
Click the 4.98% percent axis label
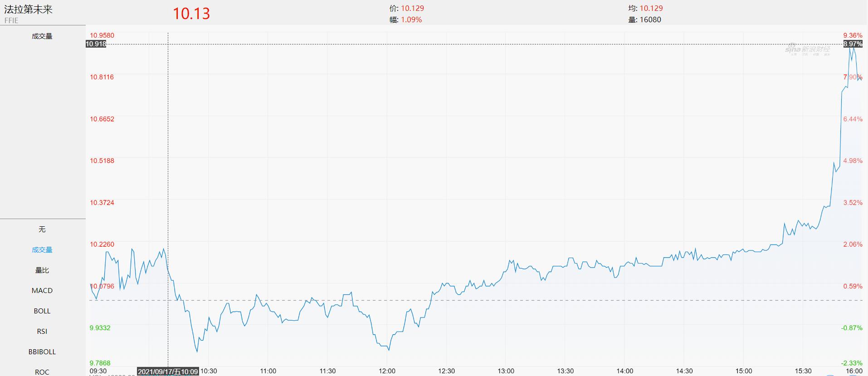853,161
